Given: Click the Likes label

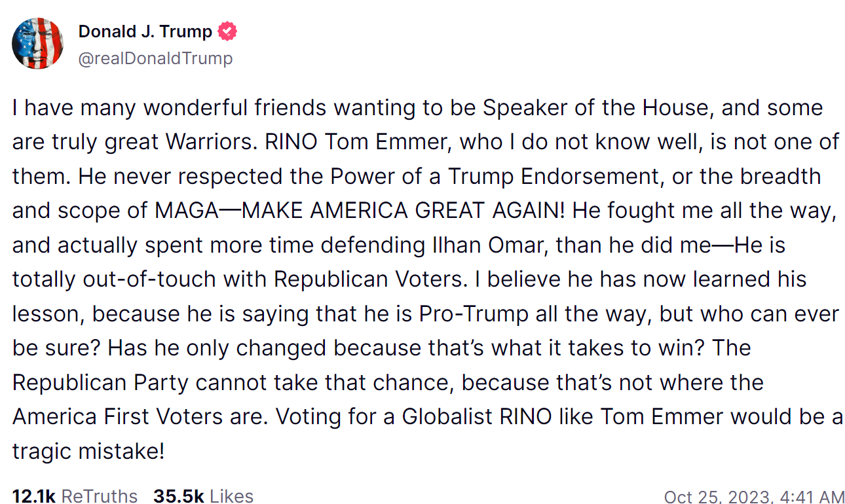Looking at the screenshot, I should (x=232, y=496).
